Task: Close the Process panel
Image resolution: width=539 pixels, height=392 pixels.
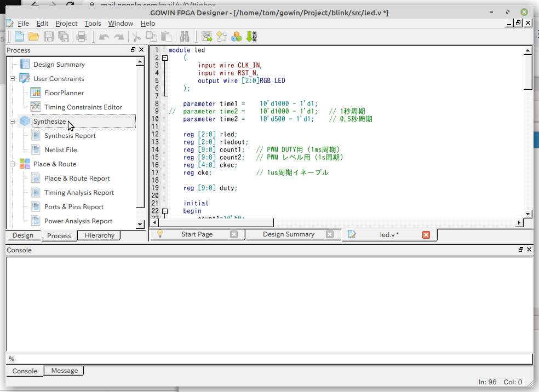Action: [x=141, y=50]
